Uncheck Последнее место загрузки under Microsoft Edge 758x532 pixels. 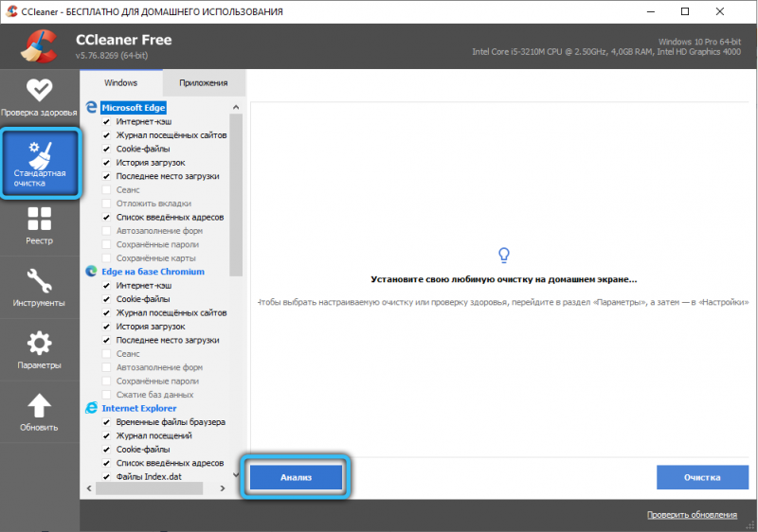[x=106, y=176]
